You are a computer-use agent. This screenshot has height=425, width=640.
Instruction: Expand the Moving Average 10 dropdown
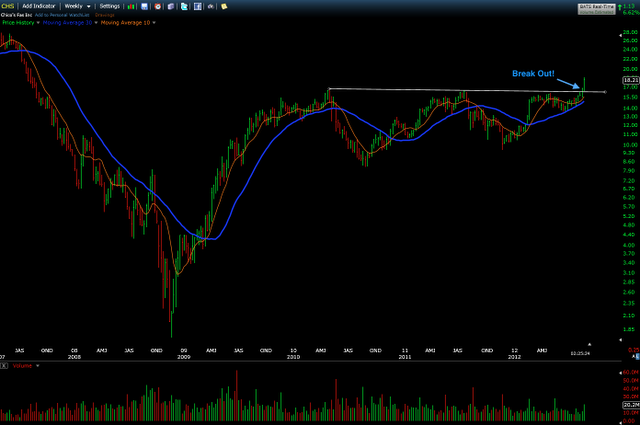154,23
